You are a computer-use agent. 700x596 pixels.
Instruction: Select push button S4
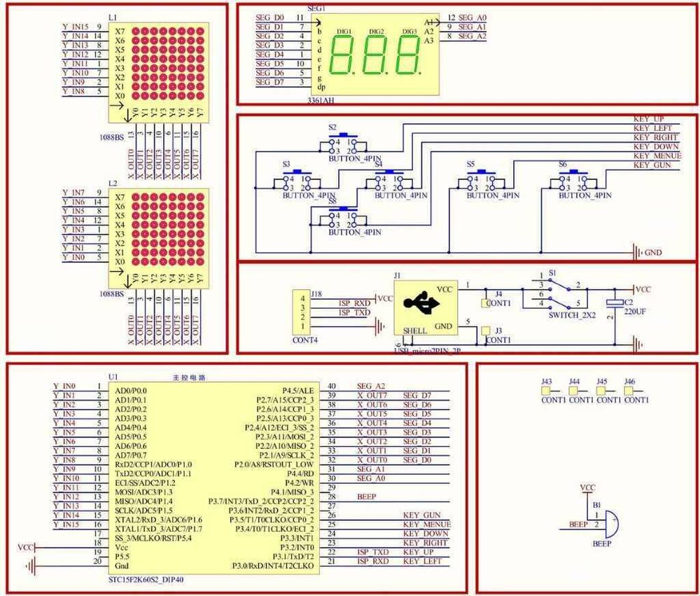click(389, 181)
